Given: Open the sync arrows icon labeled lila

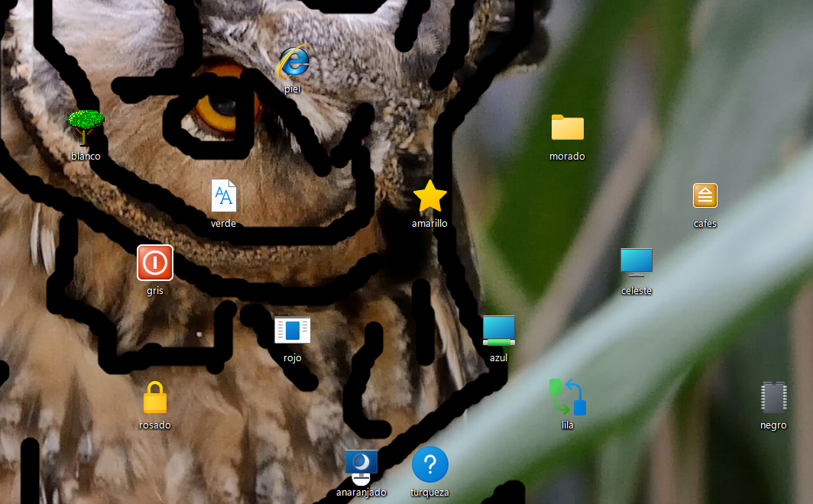Looking at the screenshot, I should 567,397.
